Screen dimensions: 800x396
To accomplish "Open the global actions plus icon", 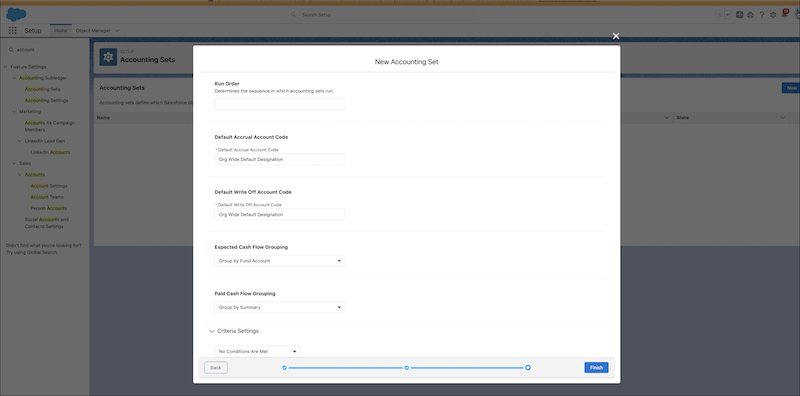I will pyautogui.click(x=739, y=15).
